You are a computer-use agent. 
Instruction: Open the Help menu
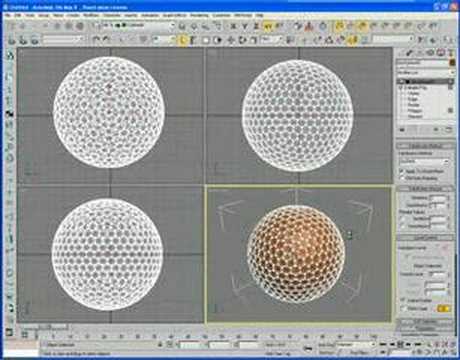[x=259, y=15]
